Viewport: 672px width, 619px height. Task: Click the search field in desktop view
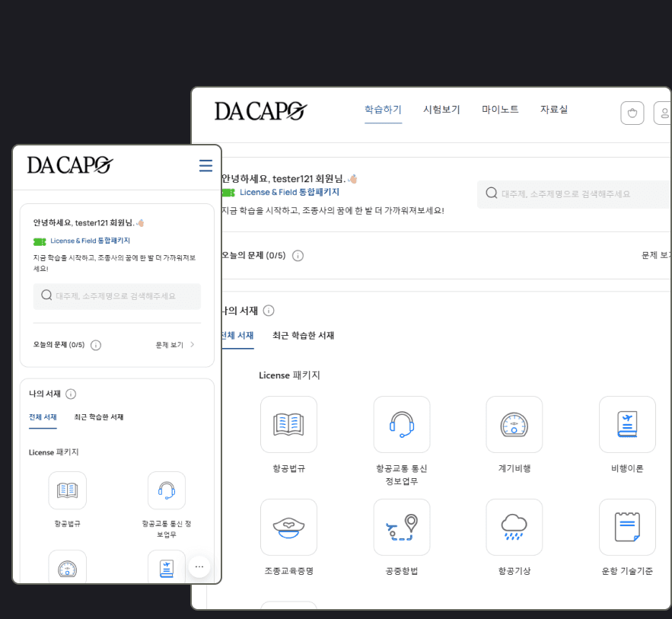pos(578,194)
